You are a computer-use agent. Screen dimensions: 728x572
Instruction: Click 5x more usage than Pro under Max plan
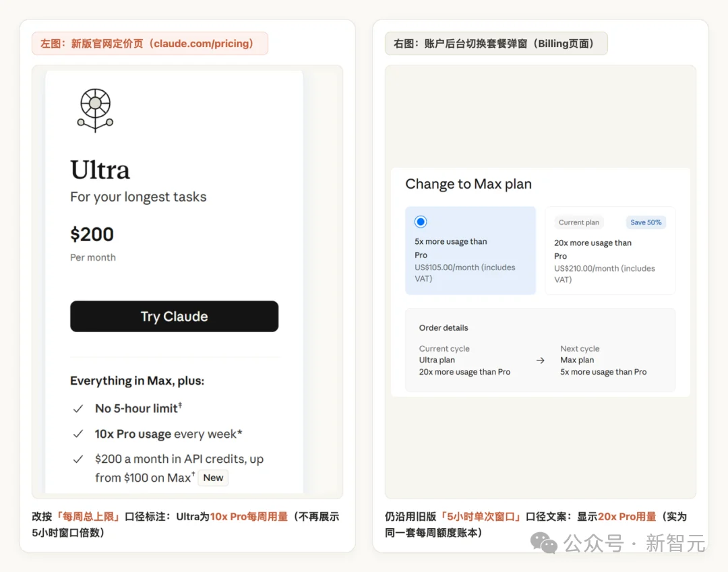[603, 372]
